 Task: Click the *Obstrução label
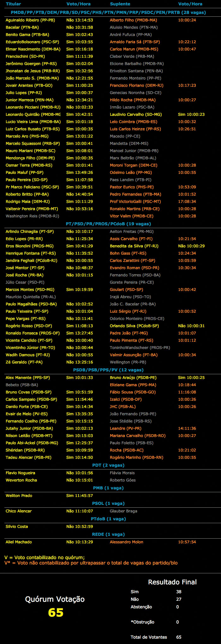point(142,622)
